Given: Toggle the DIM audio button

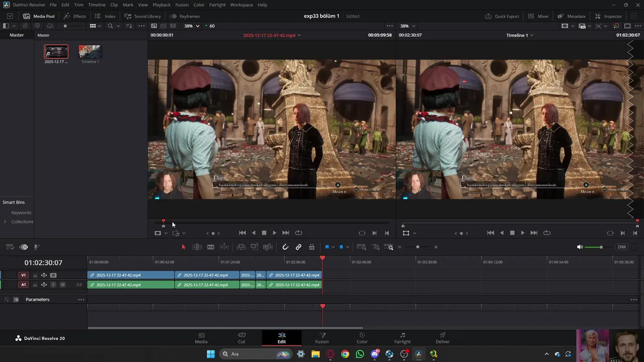Looking at the screenshot, I should point(622,247).
